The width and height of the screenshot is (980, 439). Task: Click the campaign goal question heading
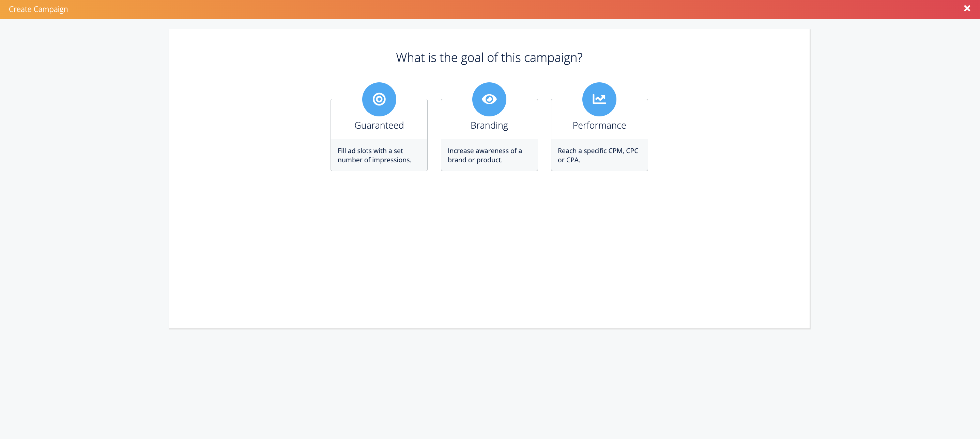(x=489, y=58)
